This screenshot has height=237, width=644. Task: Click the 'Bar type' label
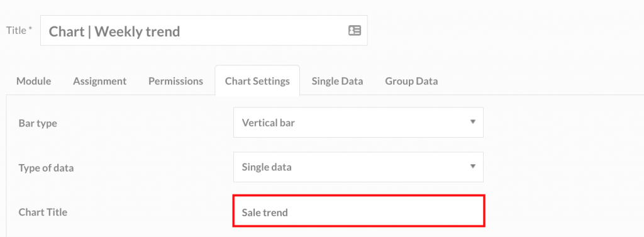38,123
